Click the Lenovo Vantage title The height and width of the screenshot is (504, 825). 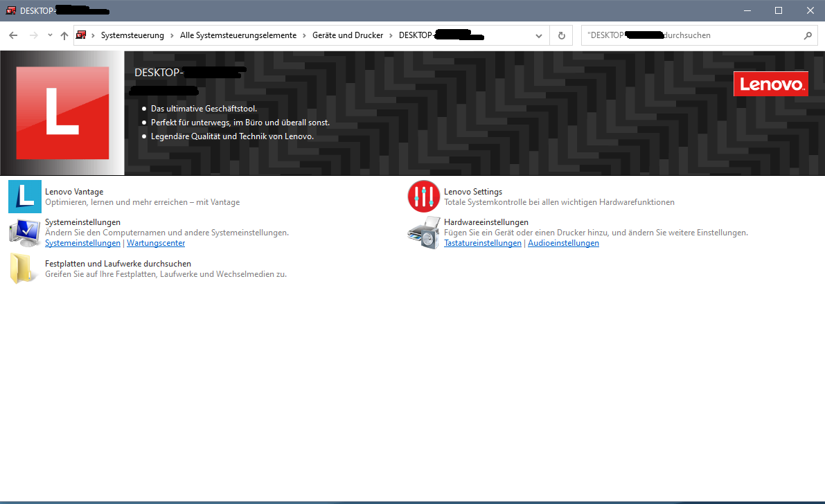click(x=74, y=192)
